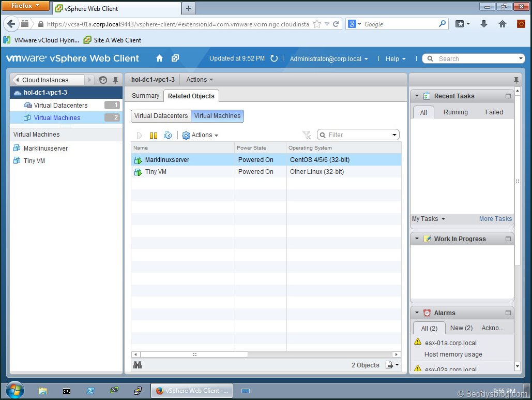Image resolution: width=532 pixels, height=400 pixels.
Task: Click the esx-01a alarm warning icon
Action: coord(418,342)
